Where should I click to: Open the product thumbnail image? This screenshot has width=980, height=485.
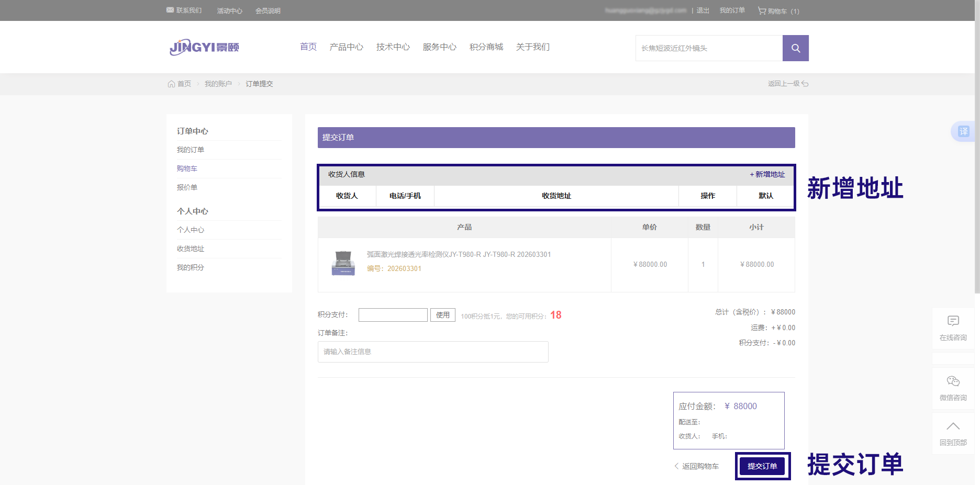pyautogui.click(x=343, y=263)
